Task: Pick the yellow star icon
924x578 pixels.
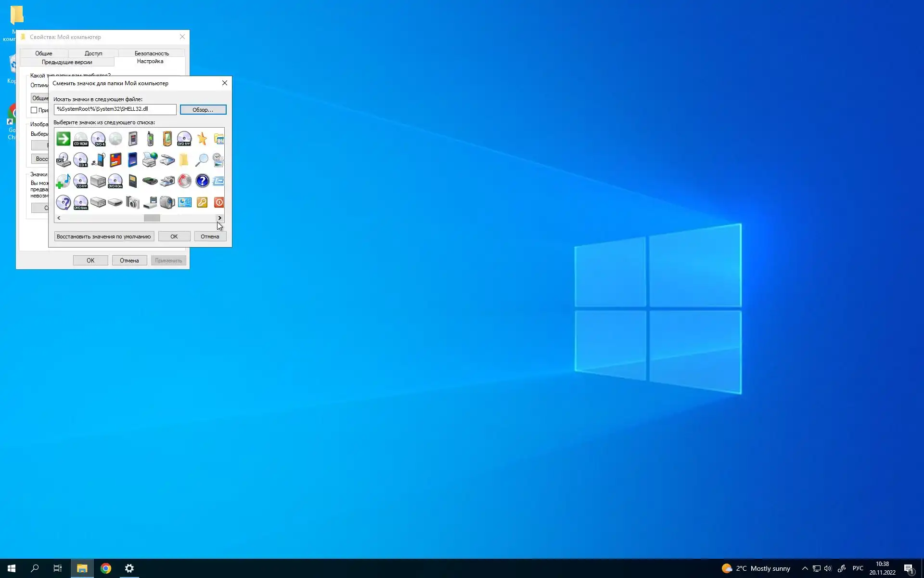Action: tap(202, 139)
